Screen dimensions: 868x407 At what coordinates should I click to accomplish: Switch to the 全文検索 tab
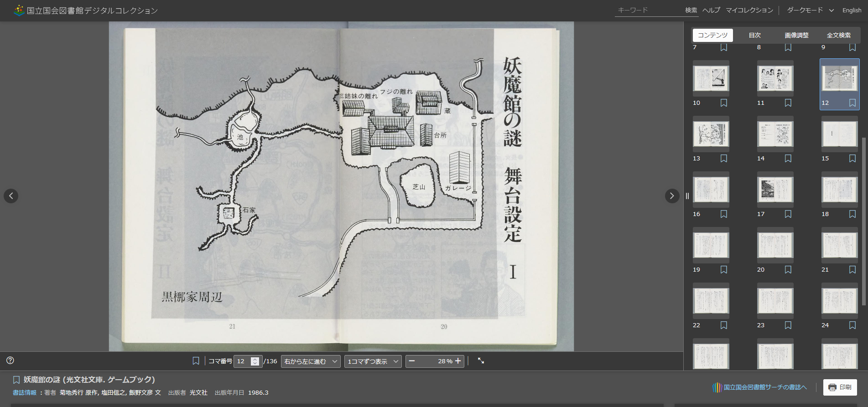838,35
